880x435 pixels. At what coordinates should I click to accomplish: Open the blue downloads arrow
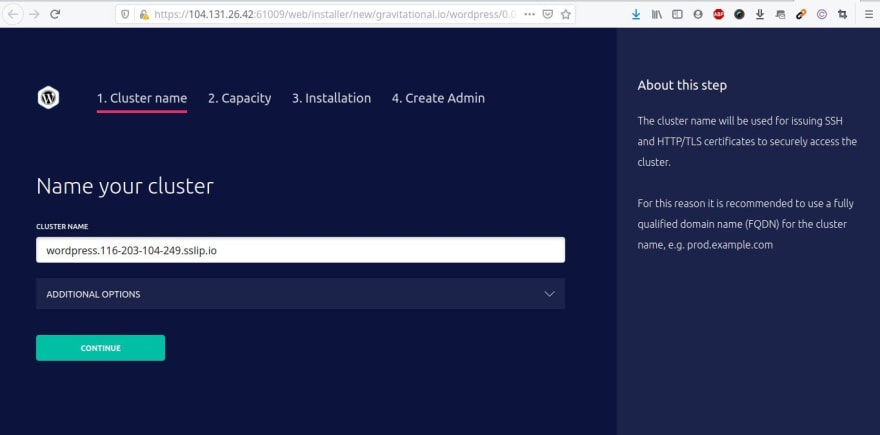pyautogui.click(x=635, y=15)
